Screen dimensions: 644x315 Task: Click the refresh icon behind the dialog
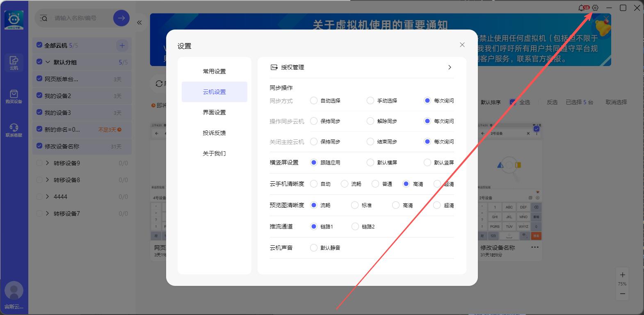tap(159, 84)
